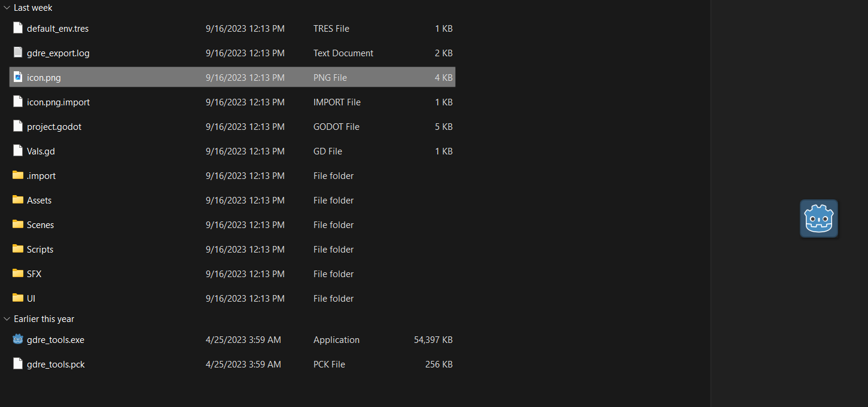Screen dimensions: 868x407
Task: Click the project.godot file icon
Action: pyautogui.click(x=18, y=126)
